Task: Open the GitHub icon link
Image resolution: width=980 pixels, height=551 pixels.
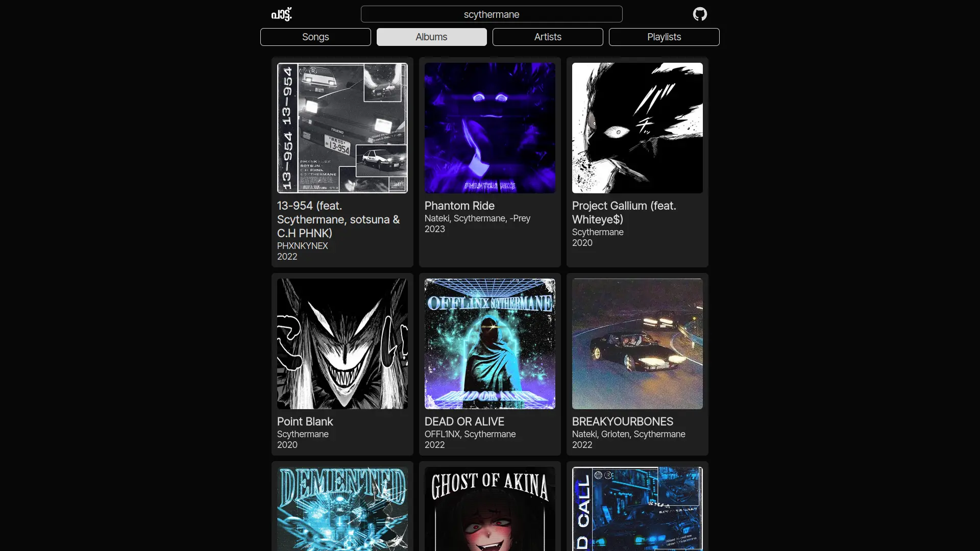Action: 700,14
